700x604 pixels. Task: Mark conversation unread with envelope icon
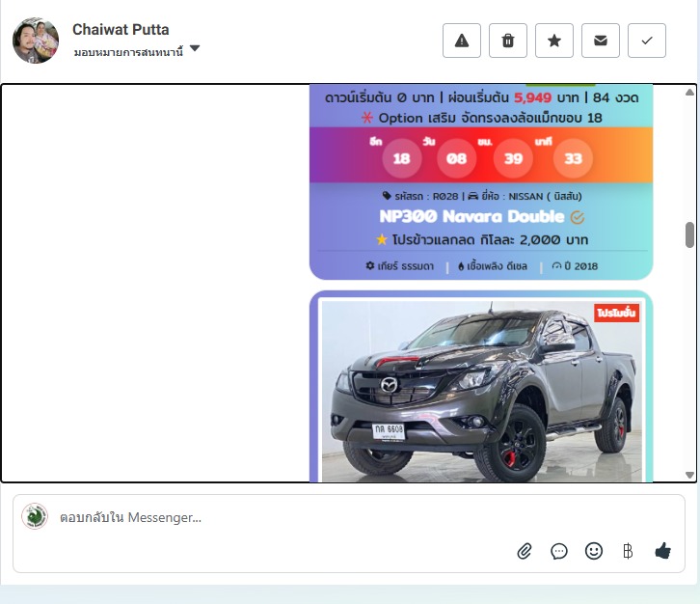tap(601, 41)
